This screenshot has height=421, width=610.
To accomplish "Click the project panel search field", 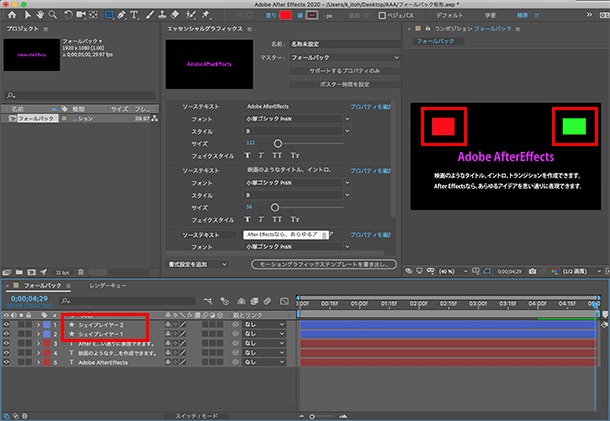I will pyautogui.click(x=80, y=95).
